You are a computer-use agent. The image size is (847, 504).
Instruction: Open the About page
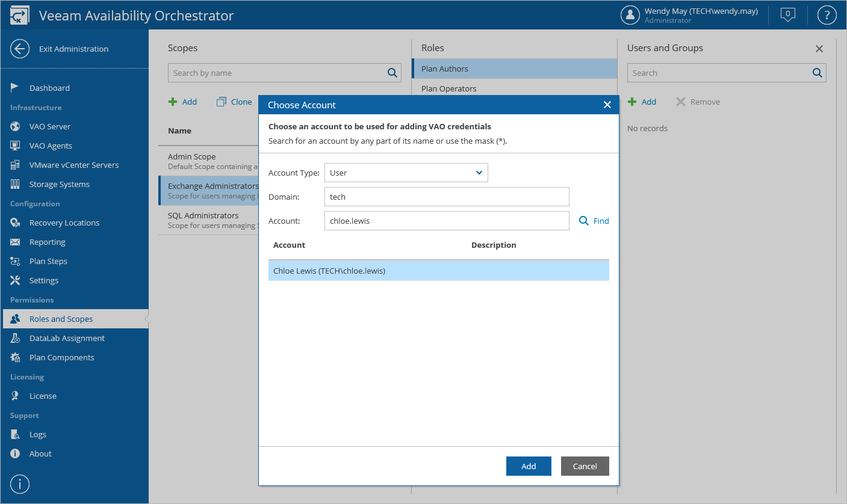40,453
